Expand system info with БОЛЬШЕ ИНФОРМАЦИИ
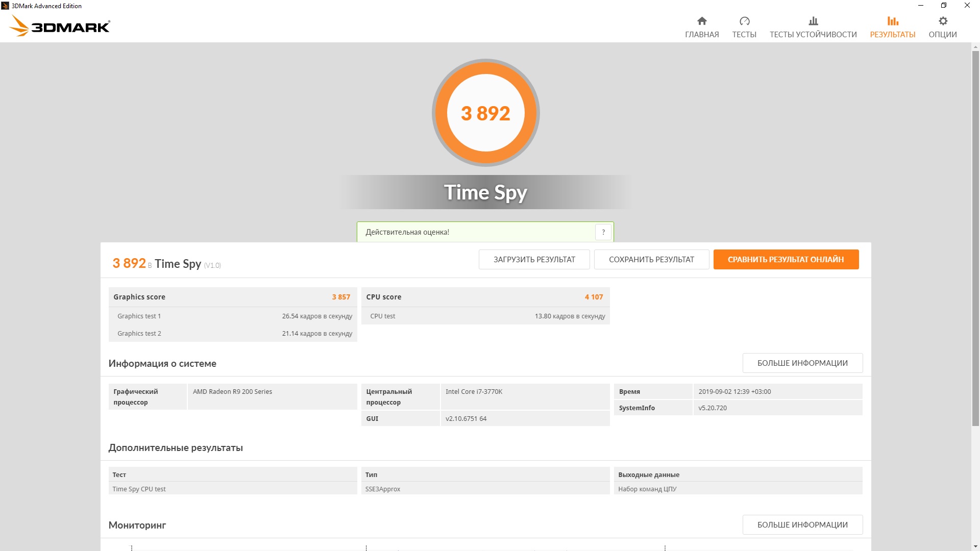The height and width of the screenshot is (551, 980). [x=802, y=363]
